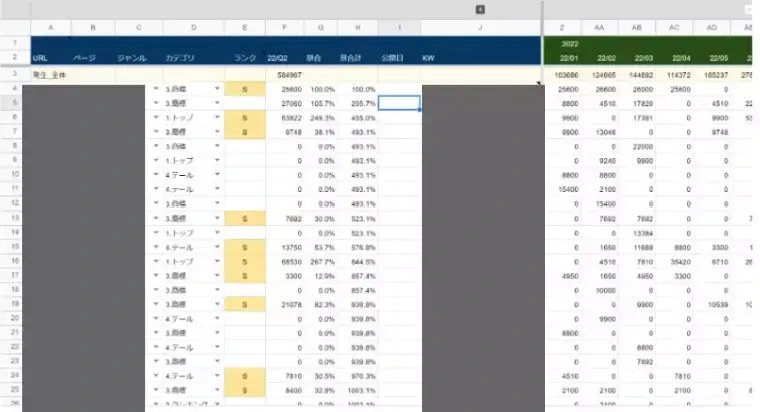Open category dropdown arrow in row 10
This screenshot has height=412, width=760.
click(217, 174)
